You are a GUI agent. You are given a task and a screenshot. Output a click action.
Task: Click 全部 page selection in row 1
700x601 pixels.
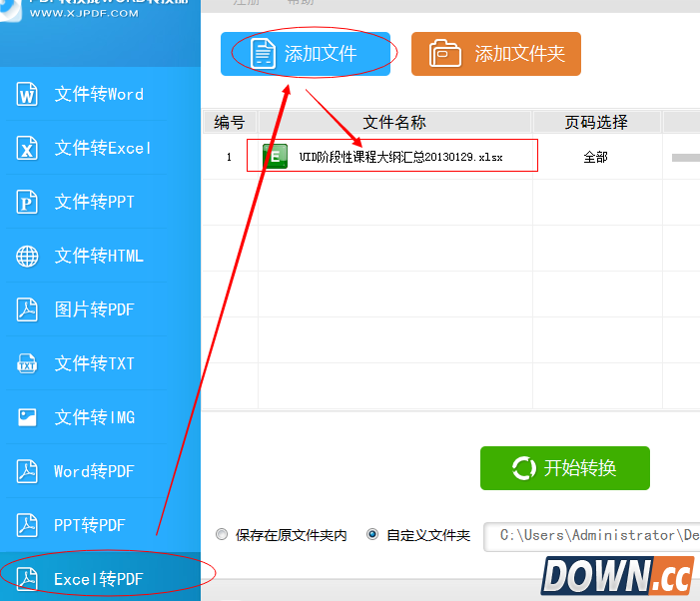(x=595, y=157)
